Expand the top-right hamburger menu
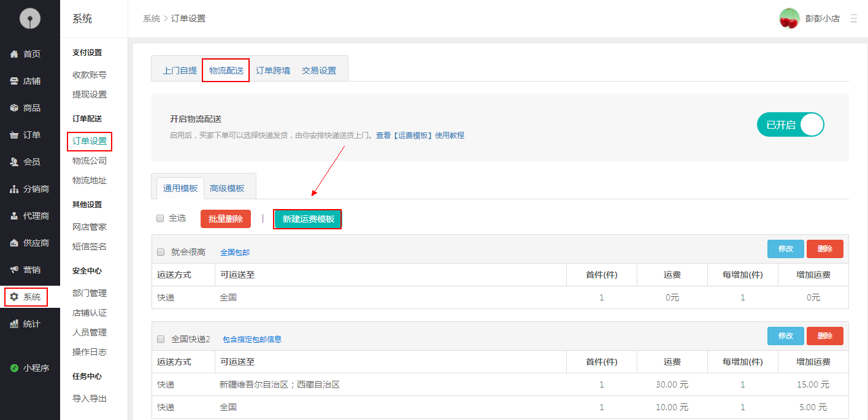 coord(853,19)
